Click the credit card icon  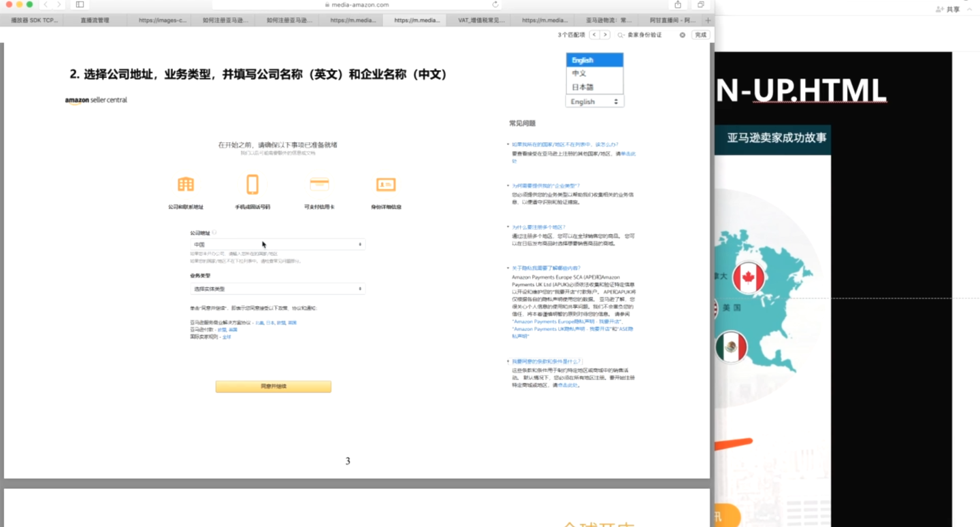319,184
